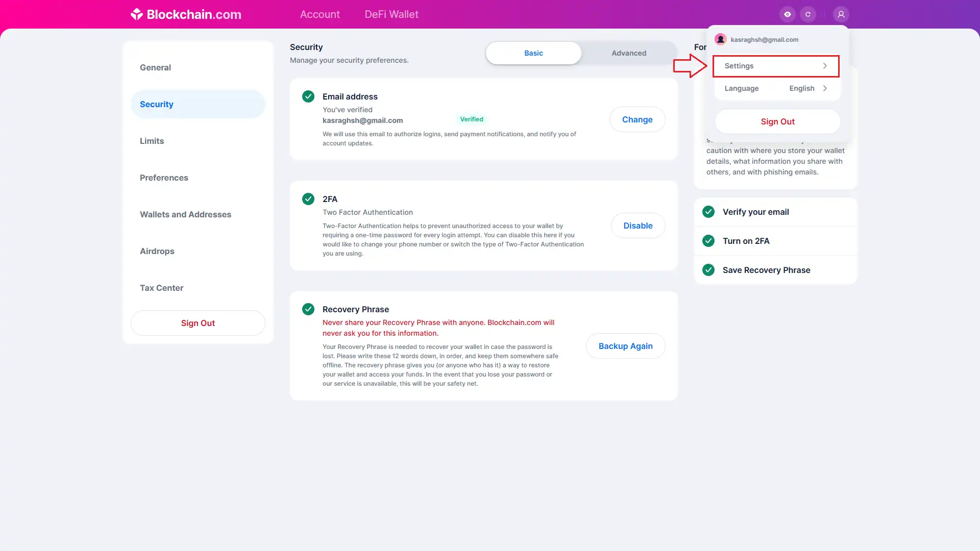The width and height of the screenshot is (980, 551).
Task: Switch to Advanced security view
Action: click(629, 53)
